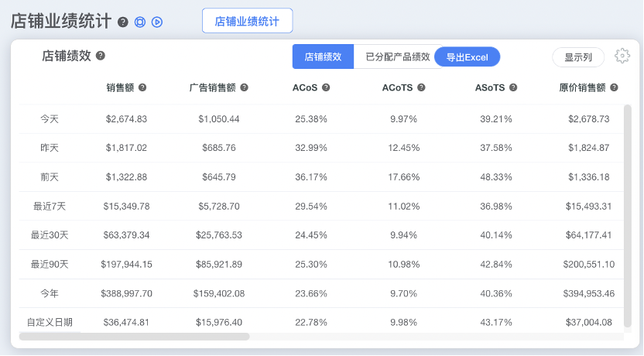Click the help icon next to 店铺绩效 heading
The height and width of the screenshot is (356, 644).
tap(101, 56)
